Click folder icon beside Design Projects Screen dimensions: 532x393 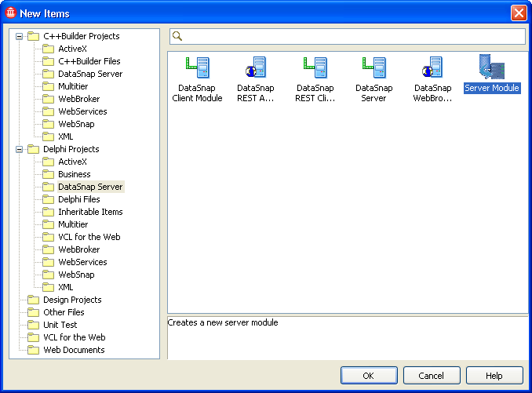pyautogui.click(x=33, y=300)
